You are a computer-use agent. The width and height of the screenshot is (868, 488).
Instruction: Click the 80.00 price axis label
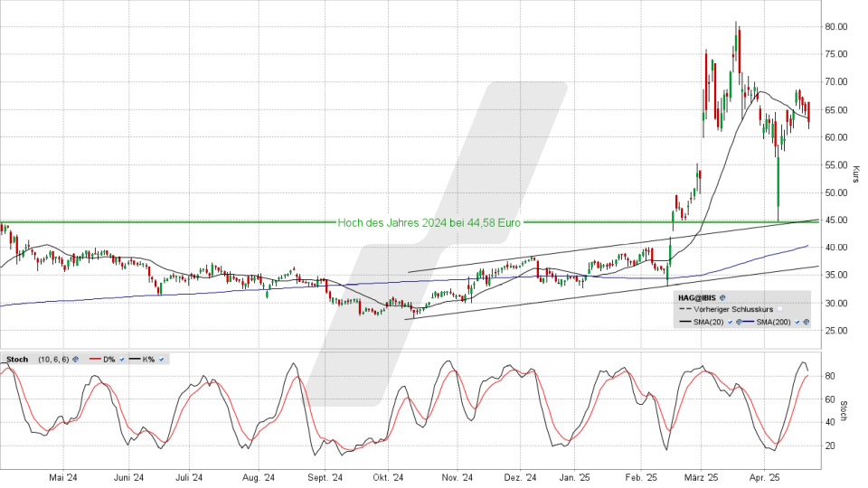[x=835, y=27]
